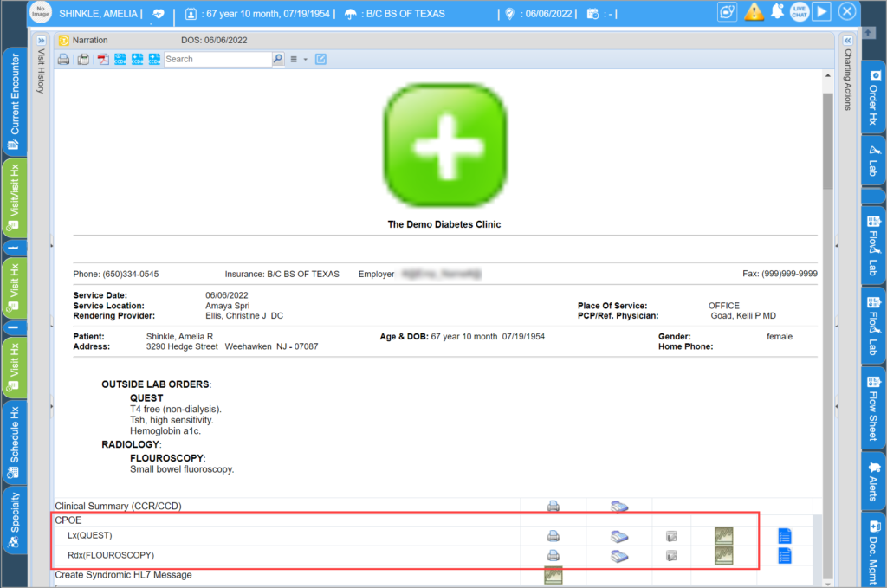
Task: Open the Order Hx tab
Action: pyautogui.click(x=874, y=97)
